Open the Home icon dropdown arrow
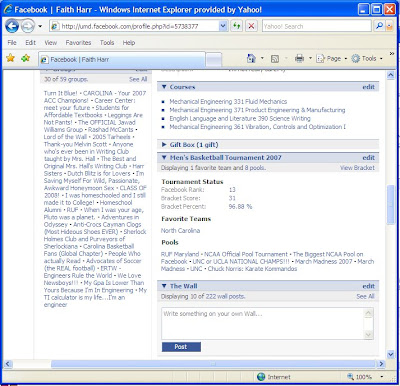This screenshot has width=400, height=386. coord(262,58)
